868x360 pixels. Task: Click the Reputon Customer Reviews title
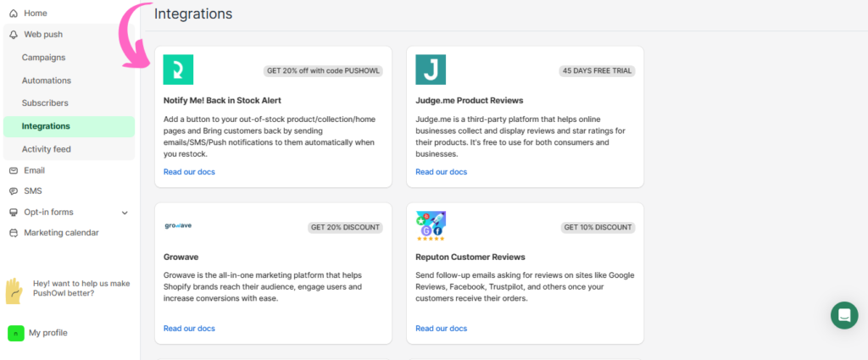point(470,258)
